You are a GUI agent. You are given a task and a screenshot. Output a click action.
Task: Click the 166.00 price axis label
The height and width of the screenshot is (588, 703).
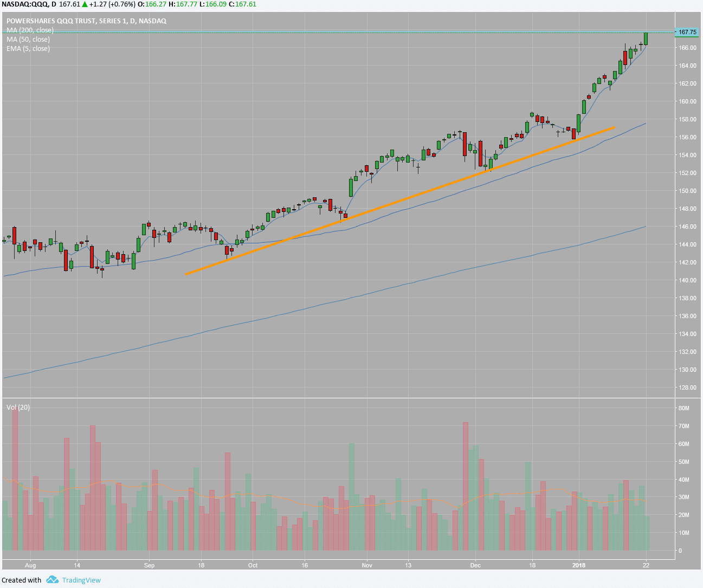[x=687, y=48]
